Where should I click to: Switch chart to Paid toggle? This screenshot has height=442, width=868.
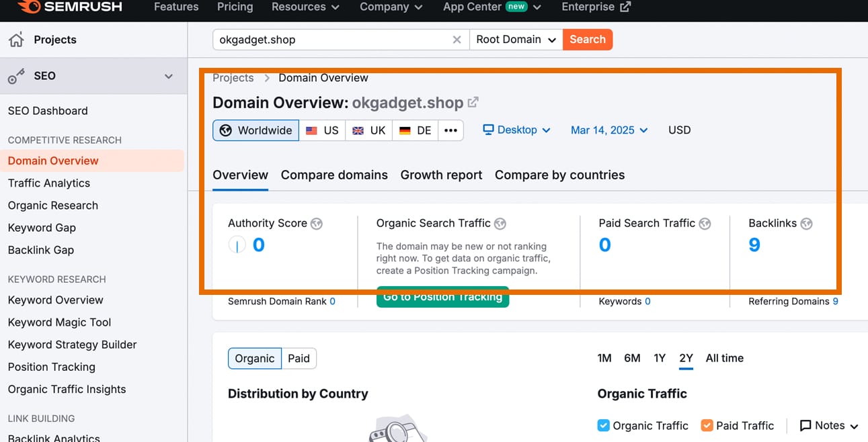(x=299, y=359)
